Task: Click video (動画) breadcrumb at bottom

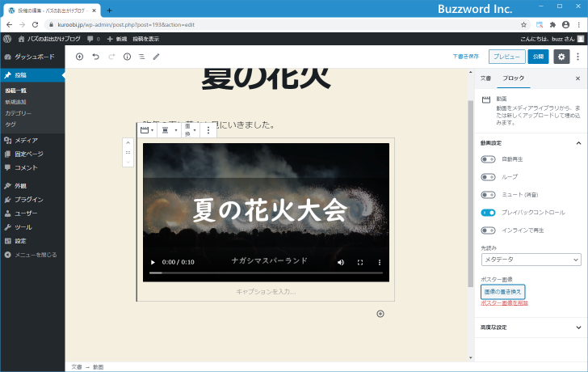Action: (99, 367)
